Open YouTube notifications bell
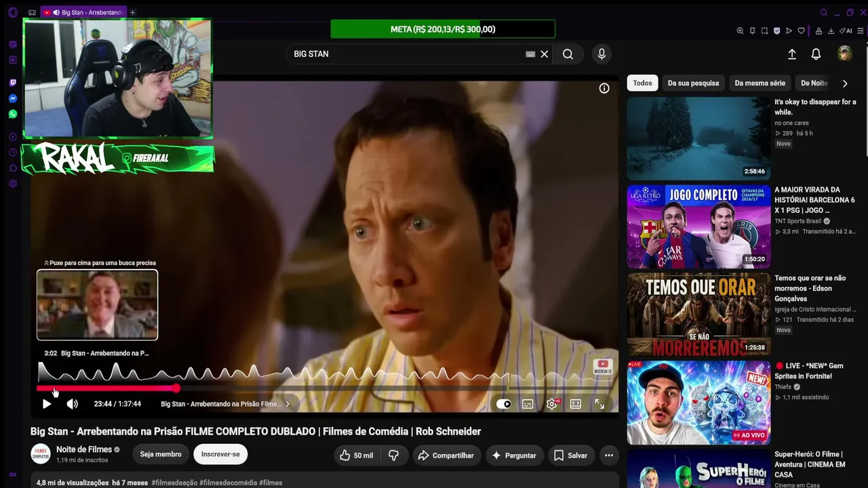Image resolution: width=868 pixels, height=488 pixels. pos(816,54)
